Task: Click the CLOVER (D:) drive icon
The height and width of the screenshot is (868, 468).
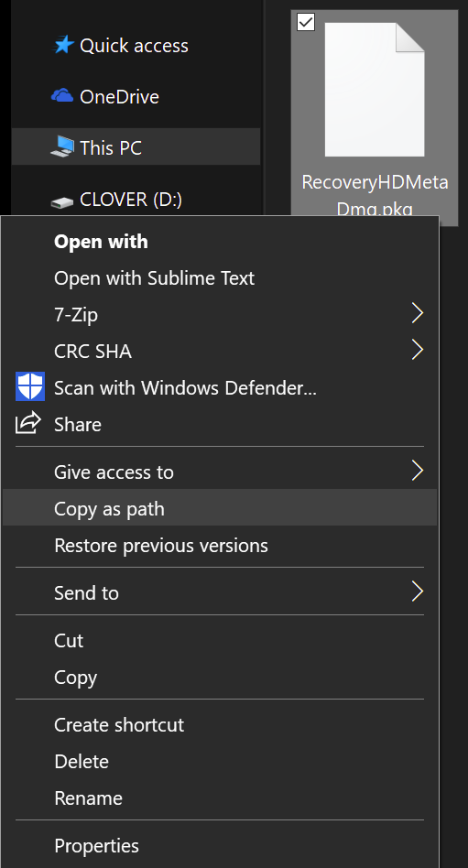Action: pyautogui.click(x=62, y=202)
